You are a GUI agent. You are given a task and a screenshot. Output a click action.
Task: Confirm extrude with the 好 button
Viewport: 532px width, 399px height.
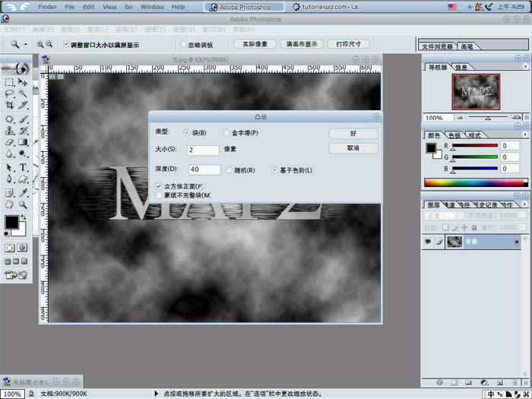tap(353, 133)
